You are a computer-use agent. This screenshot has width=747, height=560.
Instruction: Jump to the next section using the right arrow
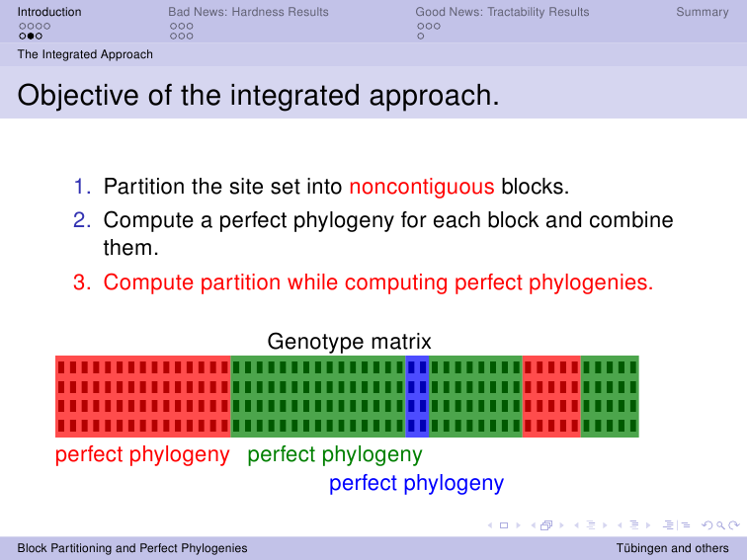tap(648, 525)
